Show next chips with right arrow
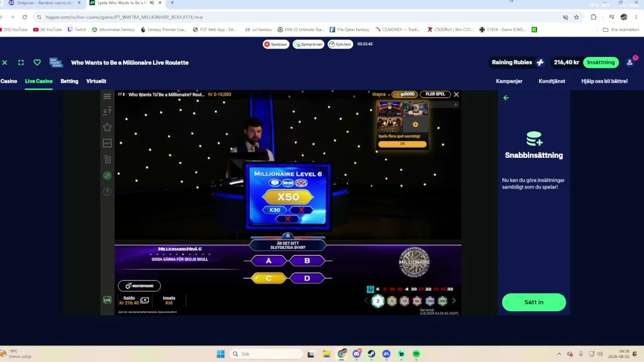The height and width of the screenshot is (362, 644). (454, 301)
